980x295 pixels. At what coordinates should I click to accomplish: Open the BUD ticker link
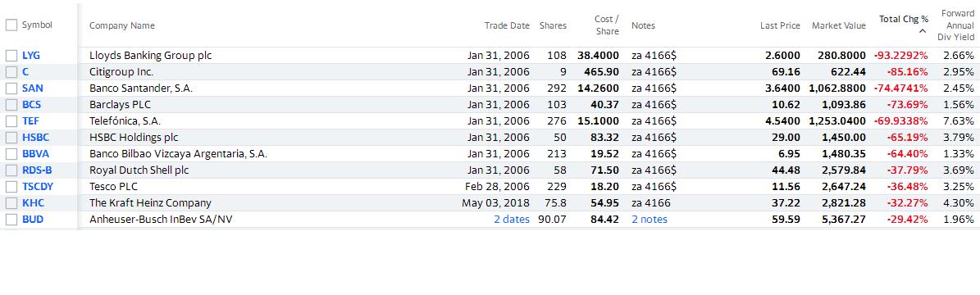(x=33, y=220)
